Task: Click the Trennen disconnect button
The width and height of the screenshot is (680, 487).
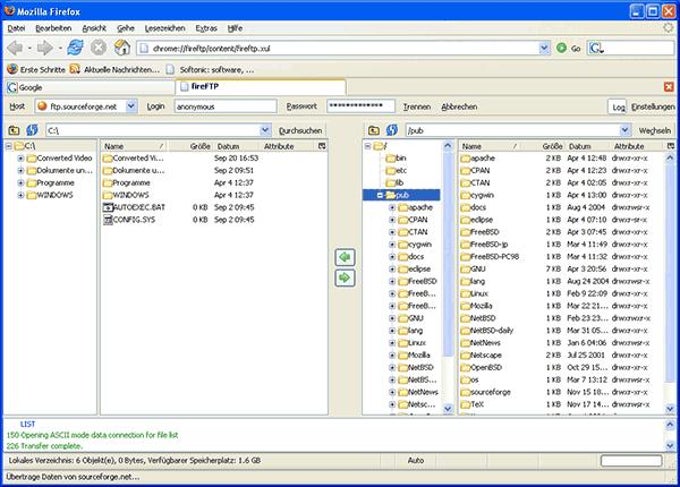Action: 417,107
